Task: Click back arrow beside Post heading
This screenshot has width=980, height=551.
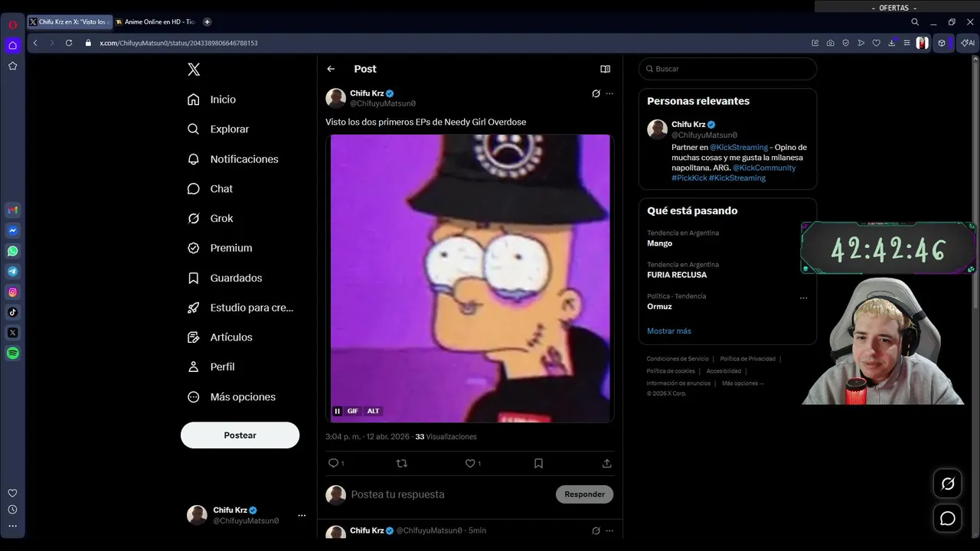Action: 331,69
